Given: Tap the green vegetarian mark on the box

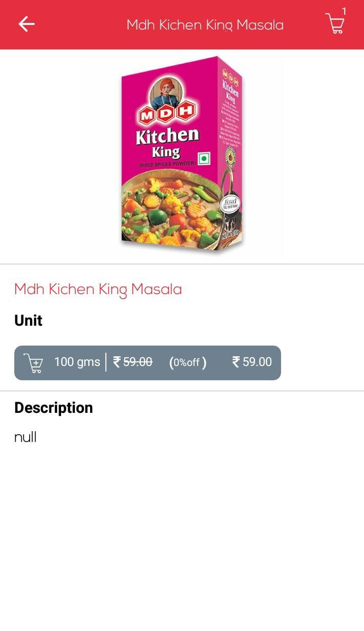Looking at the screenshot, I should tap(204, 159).
